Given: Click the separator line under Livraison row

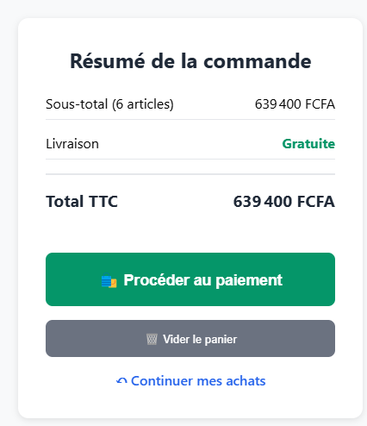Looking at the screenshot, I should [190, 159].
